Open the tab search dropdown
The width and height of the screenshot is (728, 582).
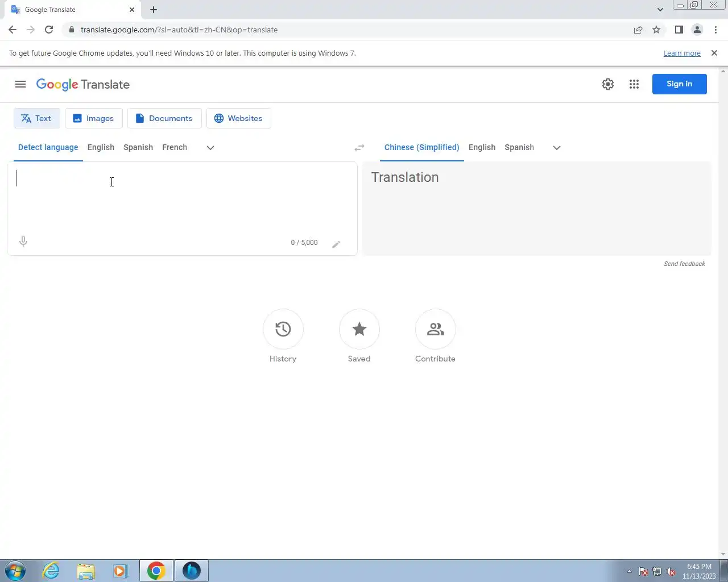[660, 10]
